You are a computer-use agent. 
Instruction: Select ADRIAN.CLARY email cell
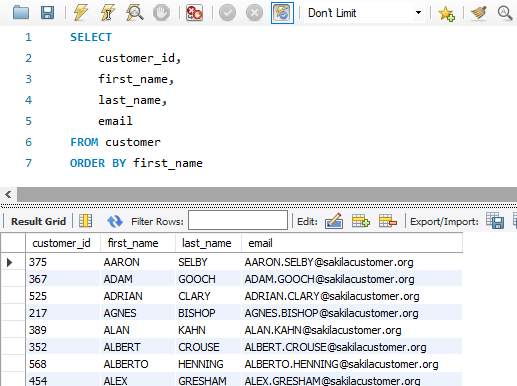[352, 296]
